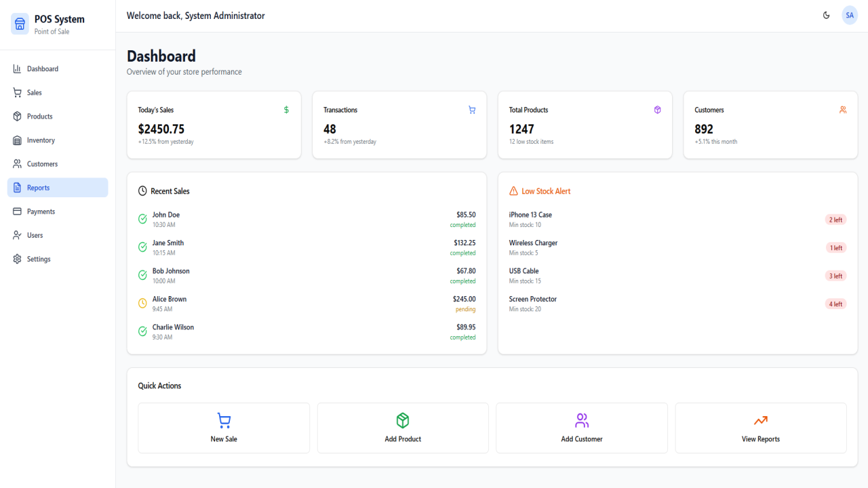Open Dashboard from the sidebar

coord(58,69)
